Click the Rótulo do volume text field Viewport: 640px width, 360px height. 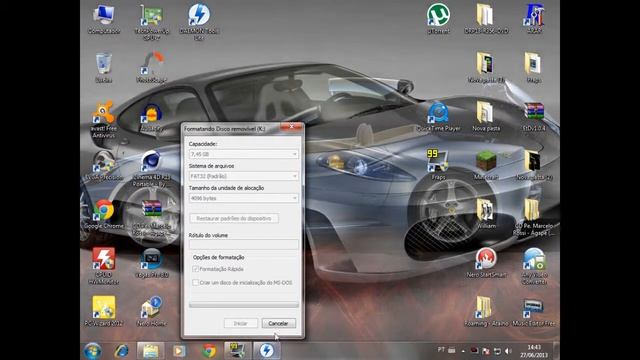click(244, 244)
